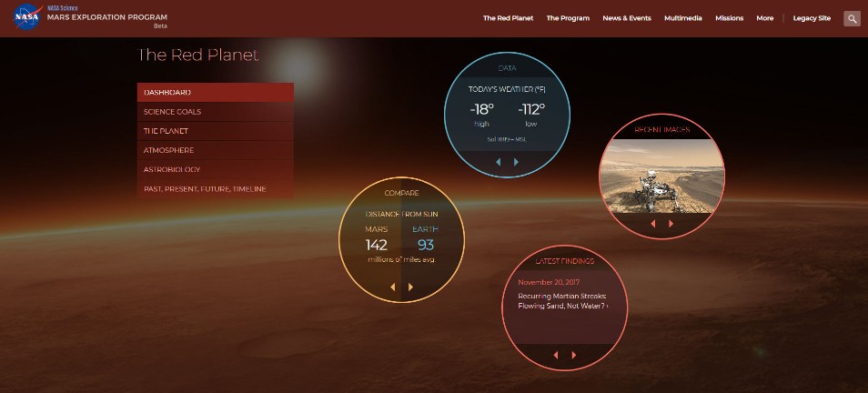Viewport: 868px width, 393px height.
Task: Click next arrow in Compare circle
Action: pyautogui.click(x=410, y=287)
